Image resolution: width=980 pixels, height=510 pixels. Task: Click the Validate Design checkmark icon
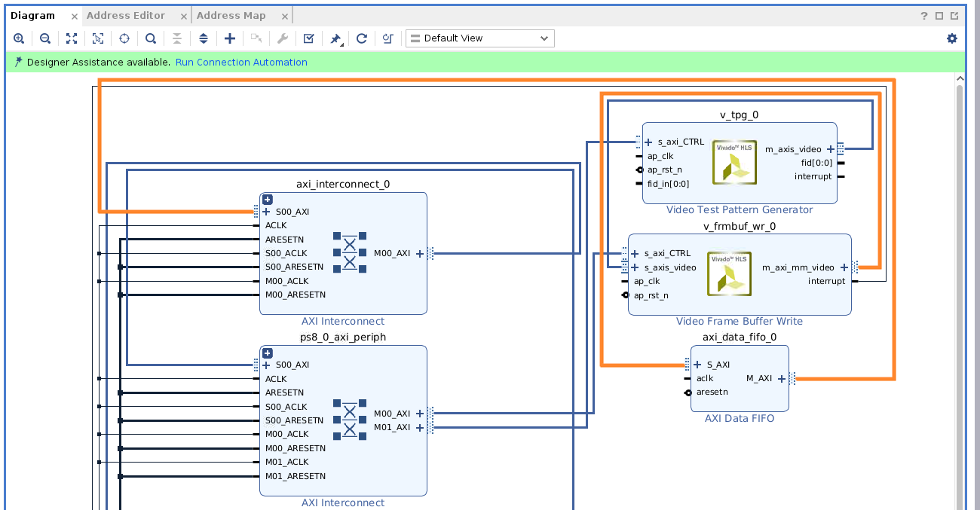click(x=309, y=38)
